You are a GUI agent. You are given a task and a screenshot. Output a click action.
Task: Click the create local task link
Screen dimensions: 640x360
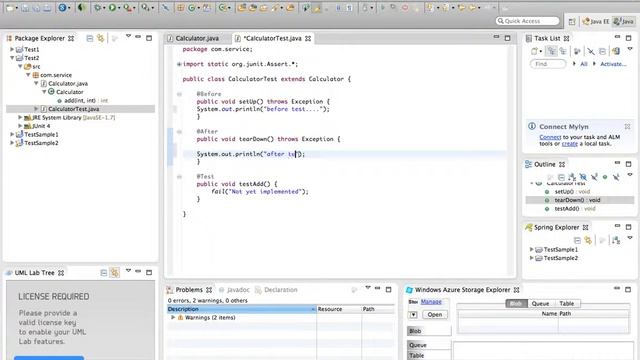569,144
